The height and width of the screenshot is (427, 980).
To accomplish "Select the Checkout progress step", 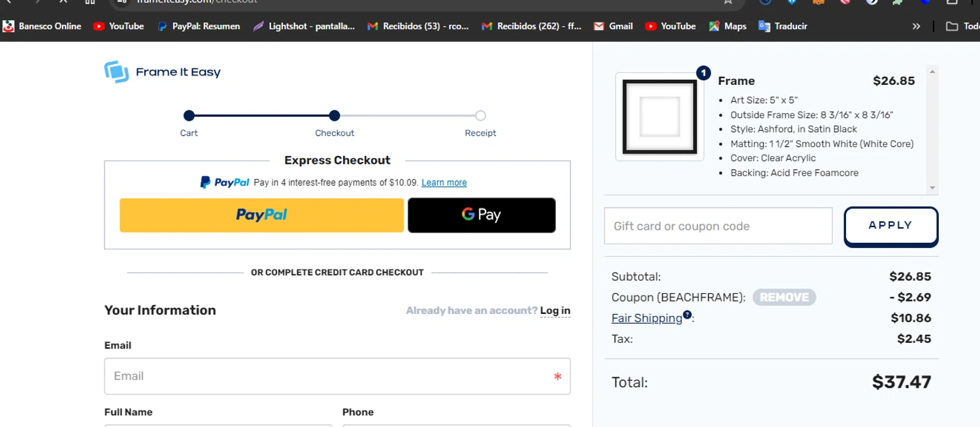I will [335, 116].
